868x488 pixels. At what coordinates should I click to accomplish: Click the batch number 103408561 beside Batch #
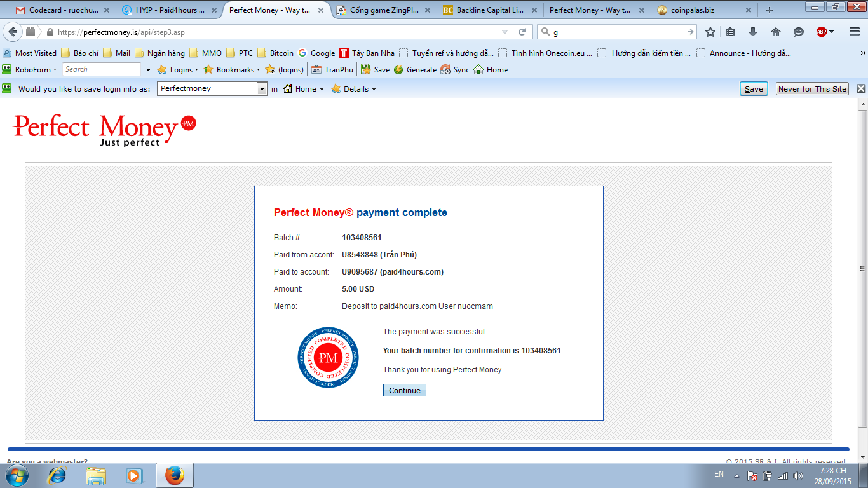pyautogui.click(x=362, y=238)
